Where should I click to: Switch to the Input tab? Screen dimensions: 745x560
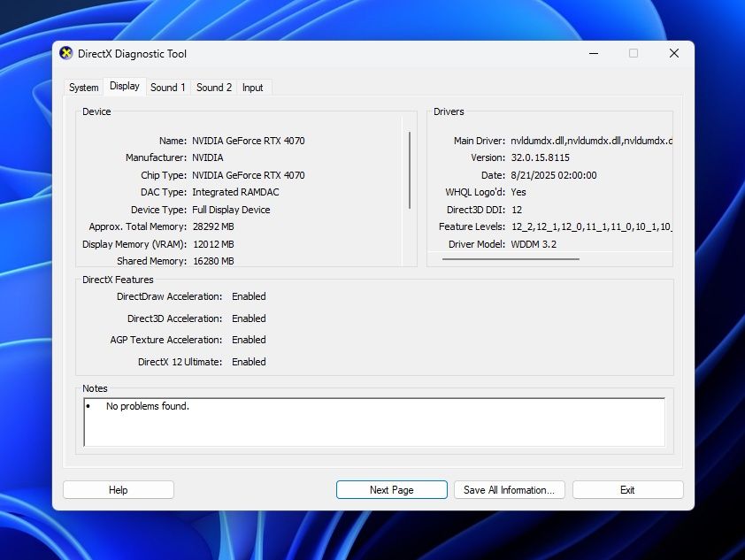[x=252, y=88]
